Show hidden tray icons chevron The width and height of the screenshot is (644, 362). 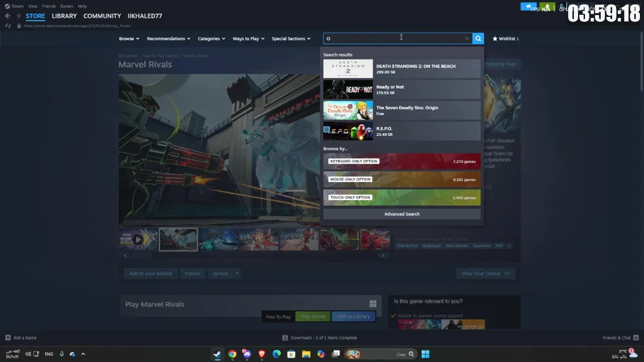(x=83, y=354)
